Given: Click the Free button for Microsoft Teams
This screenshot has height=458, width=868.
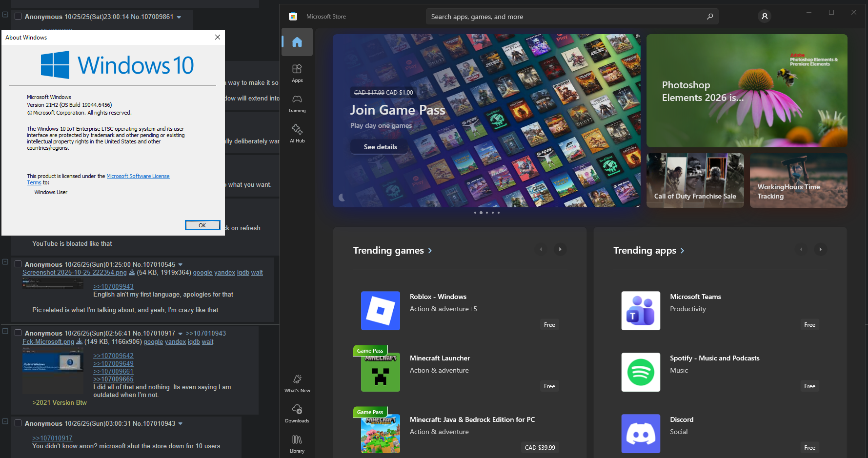Looking at the screenshot, I should (x=809, y=325).
